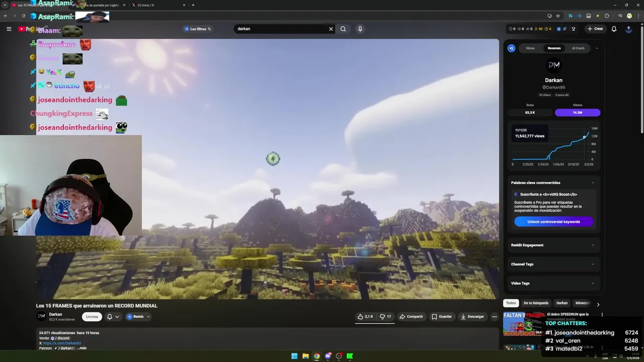Open the browser extensions puzzle icon
Viewport: 644px width, 362px height.
[x=607, y=16]
